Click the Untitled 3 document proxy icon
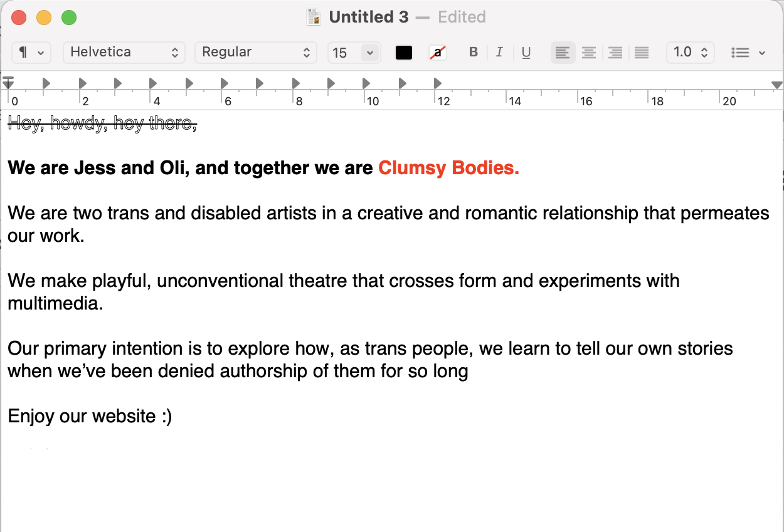784x532 pixels. click(x=313, y=17)
